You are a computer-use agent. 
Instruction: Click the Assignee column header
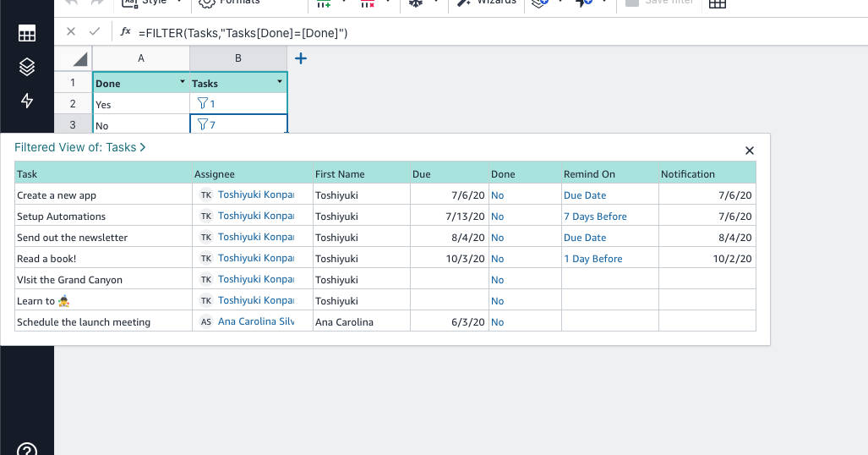pos(253,173)
